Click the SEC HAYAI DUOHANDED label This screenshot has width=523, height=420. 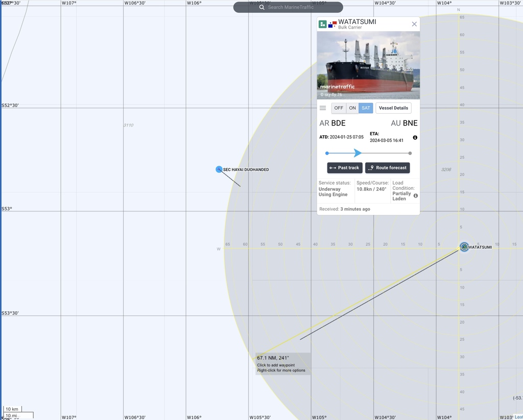coord(246,169)
